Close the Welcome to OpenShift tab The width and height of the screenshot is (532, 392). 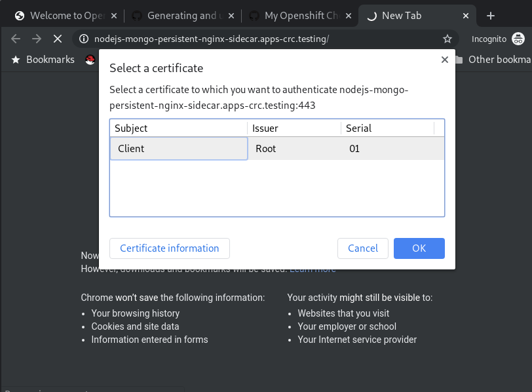pyautogui.click(x=114, y=16)
